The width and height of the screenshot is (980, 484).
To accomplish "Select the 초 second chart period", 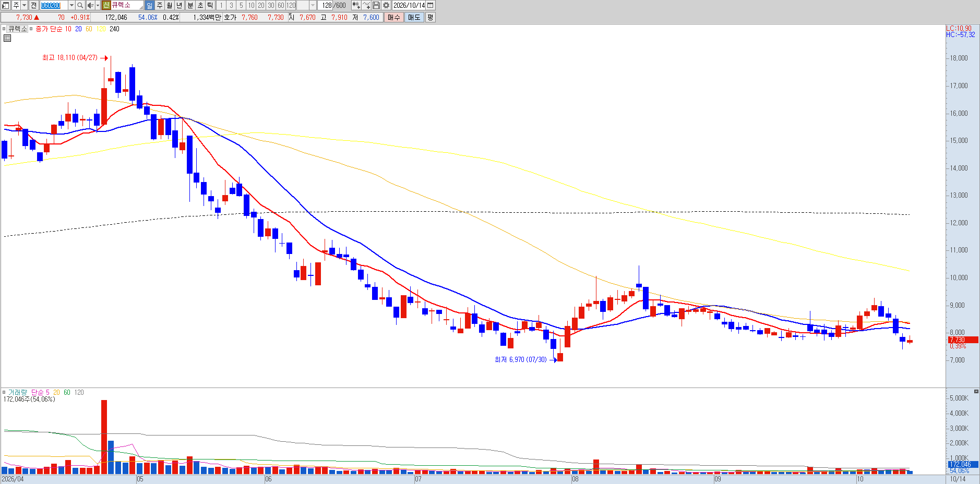I will (x=200, y=5).
